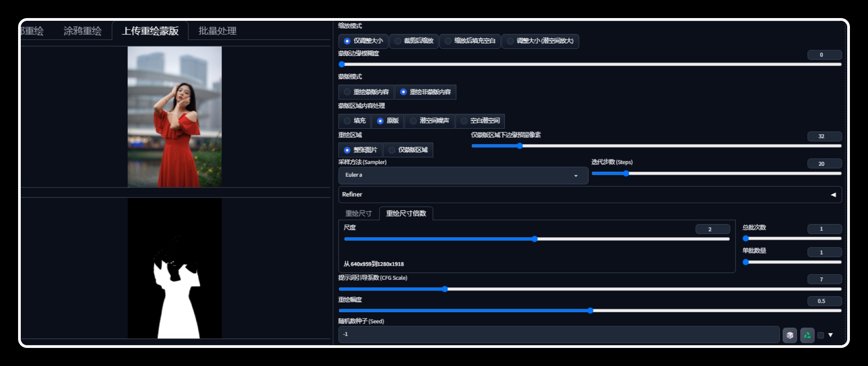This screenshot has height=366, width=868.
Task: Click the 尺度 scale slider
Action: [537, 239]
